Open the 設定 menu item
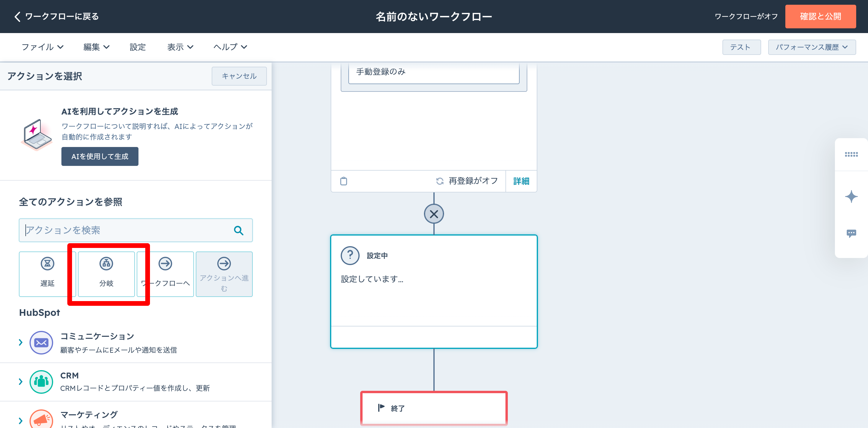This screenshot has height=428, width=868. point(138,47)
